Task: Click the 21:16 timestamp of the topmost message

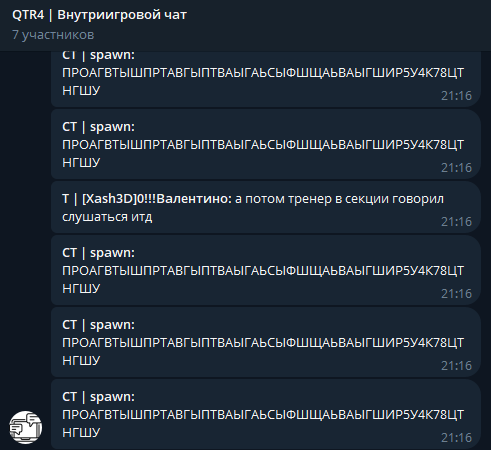Action: (456, 96)
